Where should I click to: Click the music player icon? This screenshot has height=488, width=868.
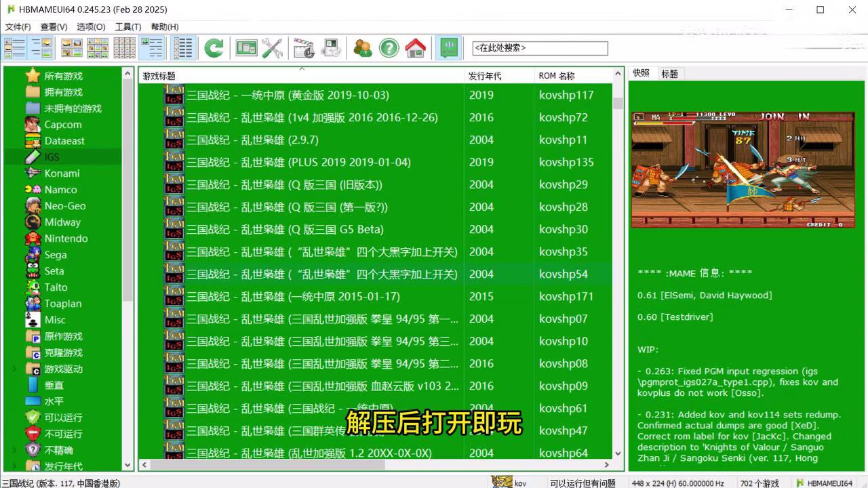(331, 48)
